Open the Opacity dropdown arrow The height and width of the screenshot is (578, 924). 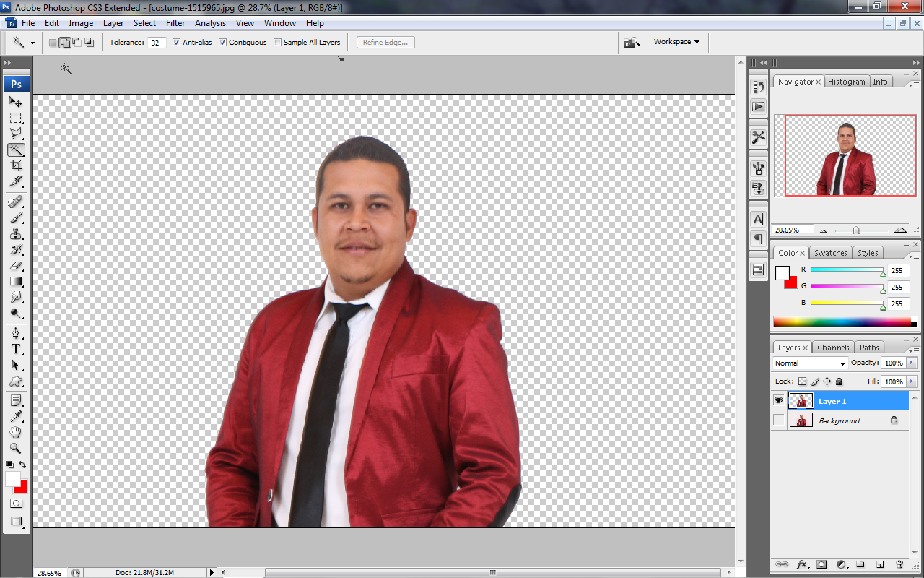(x=912, y=363)
